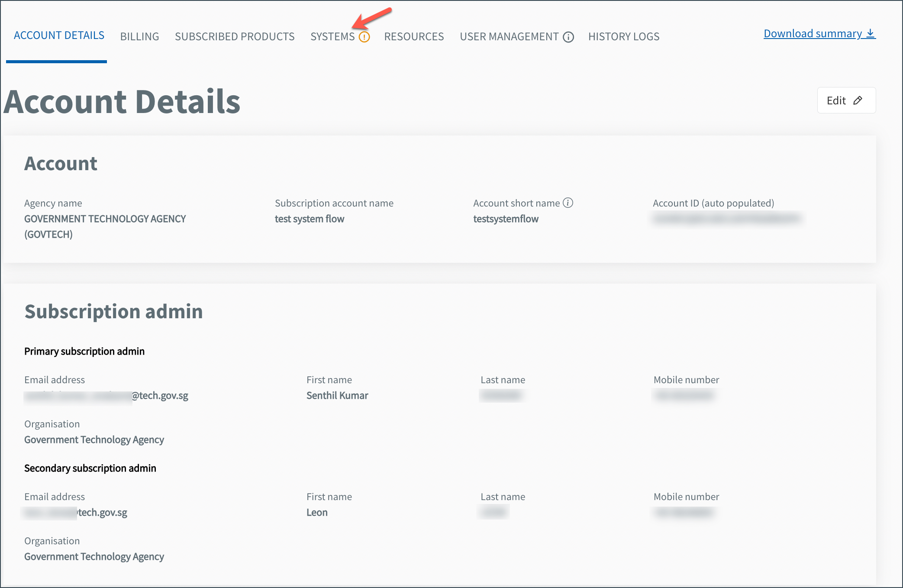Click the 'Account ID (auto populated)' label
The width and height of the screenshot is (903, 588).
pos(713,203)
